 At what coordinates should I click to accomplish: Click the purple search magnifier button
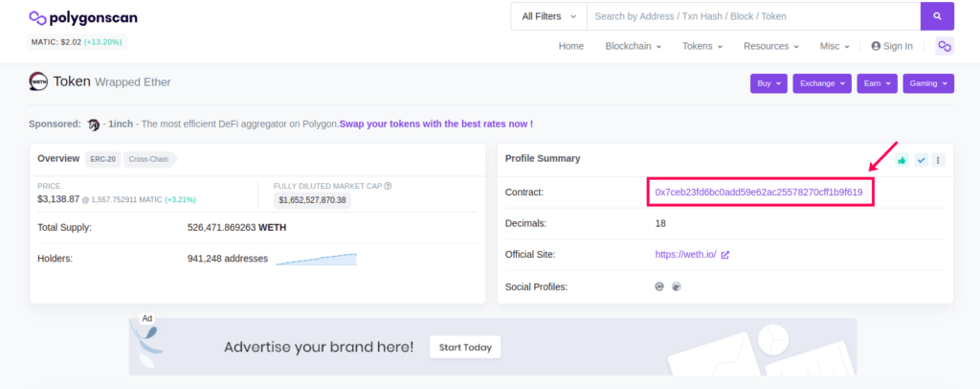[x=937, y=16]
